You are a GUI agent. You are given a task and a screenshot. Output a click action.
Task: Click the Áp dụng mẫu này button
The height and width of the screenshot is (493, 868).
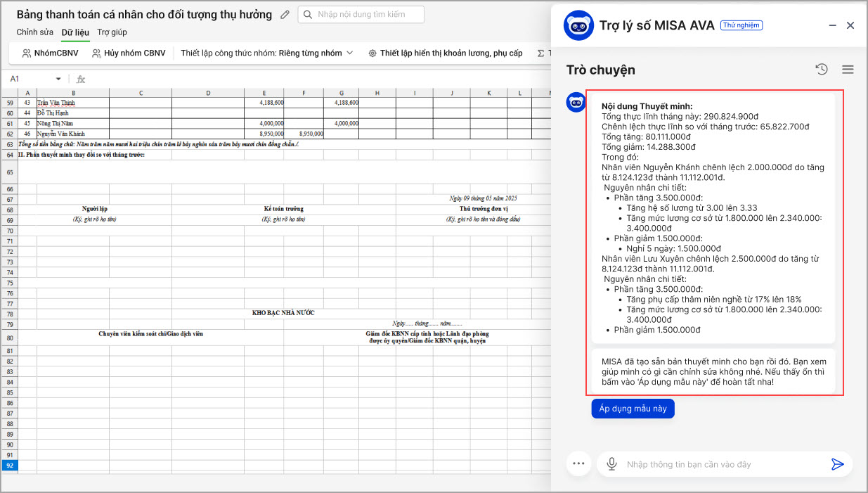(x=633, y=409)
